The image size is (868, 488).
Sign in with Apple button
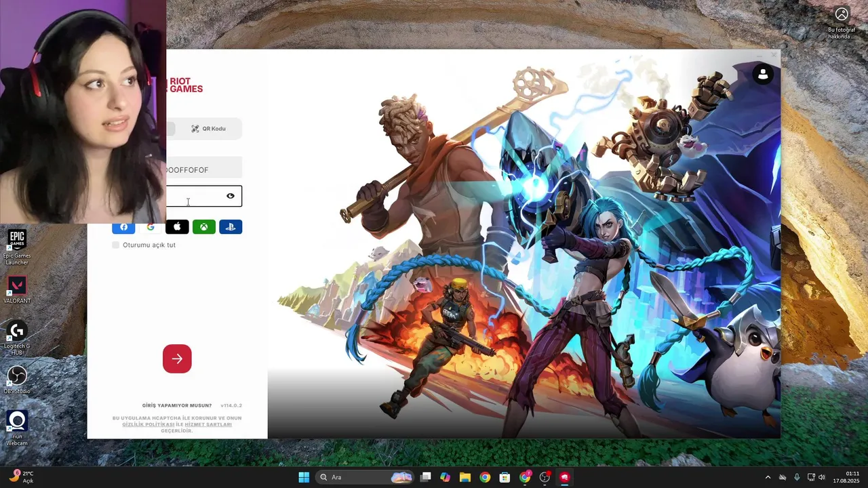click(x=177, y=227)
